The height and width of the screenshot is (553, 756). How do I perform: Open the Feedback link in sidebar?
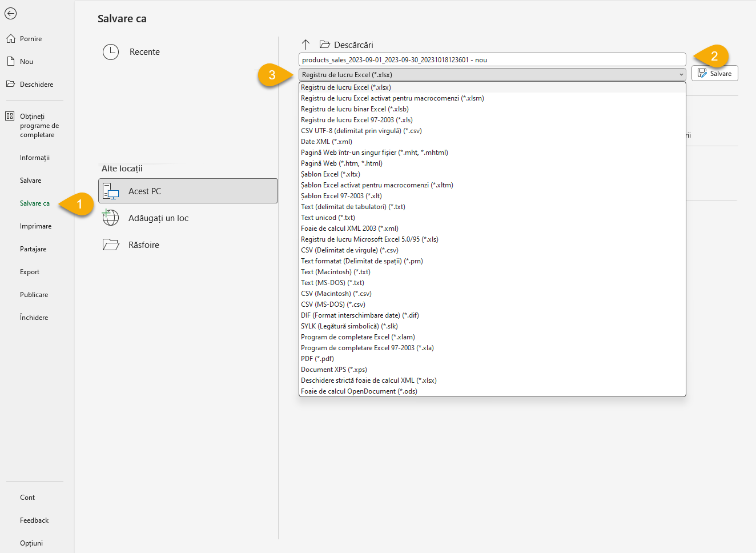click(x=34, y=520)
